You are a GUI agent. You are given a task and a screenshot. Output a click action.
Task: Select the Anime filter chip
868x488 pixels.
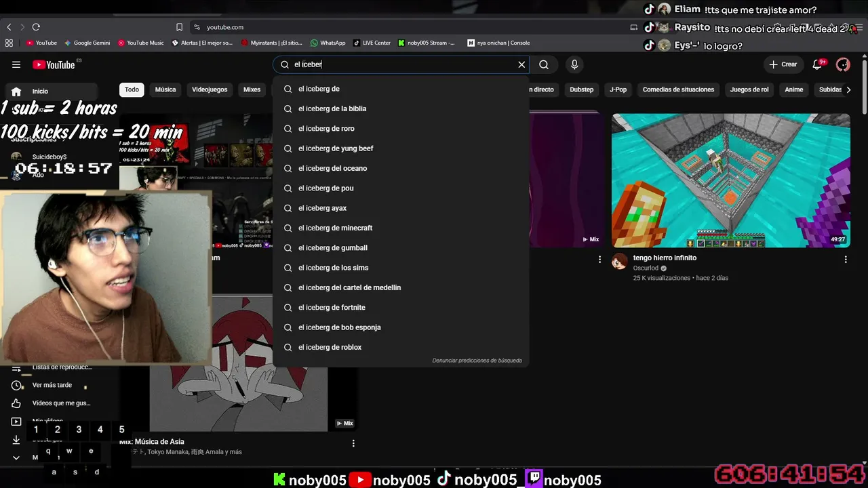[x=794, y=89]
